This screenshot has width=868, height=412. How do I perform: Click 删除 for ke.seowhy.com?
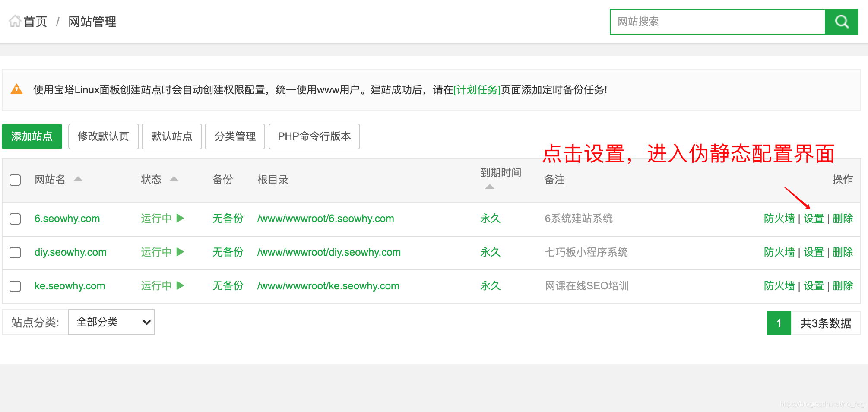[x=843, y=286]
